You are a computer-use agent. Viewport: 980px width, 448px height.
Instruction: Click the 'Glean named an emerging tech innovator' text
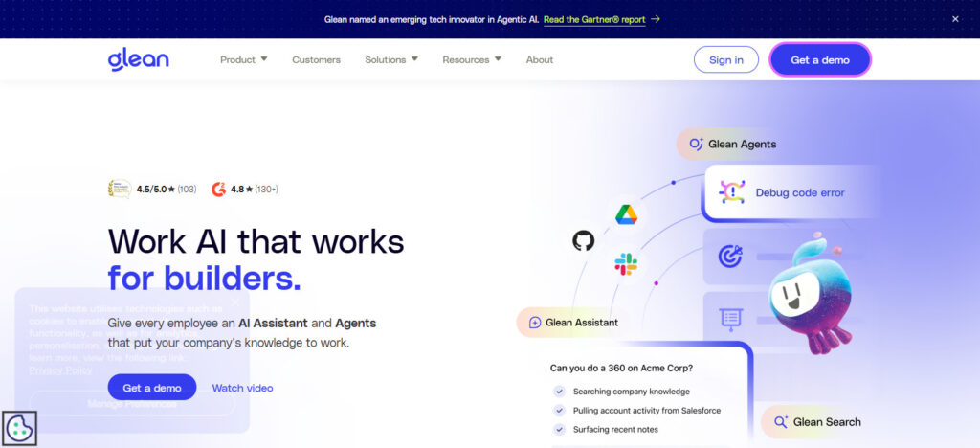point(432,19)
